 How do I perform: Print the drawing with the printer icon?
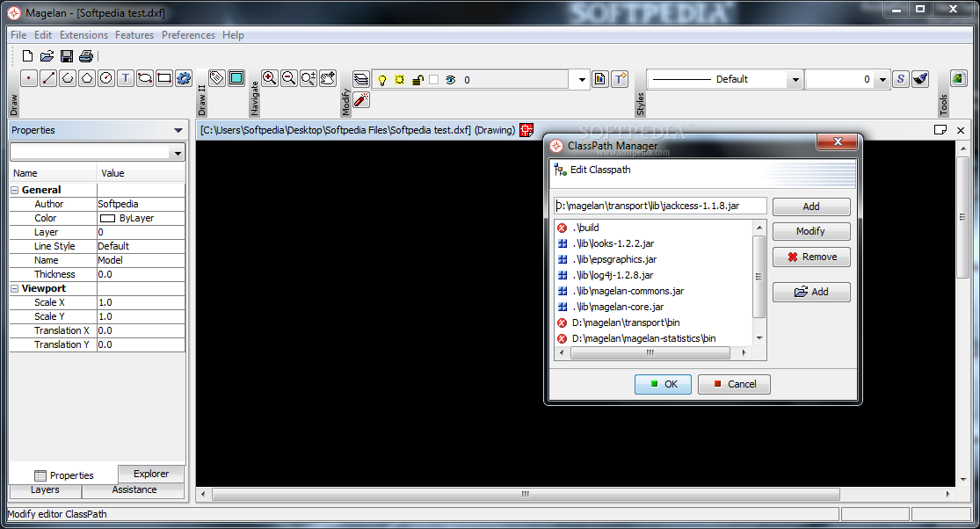click(x=86, y=56)
